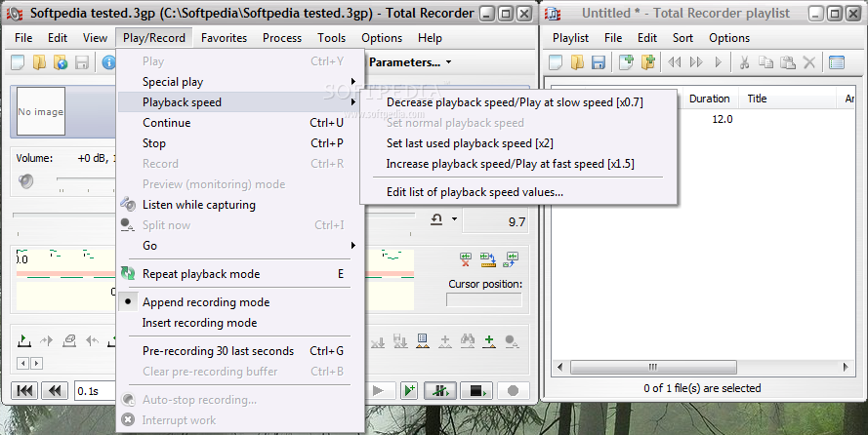Toggle the pause button in transport controls
868x435 pixels.
click(440, 391)
